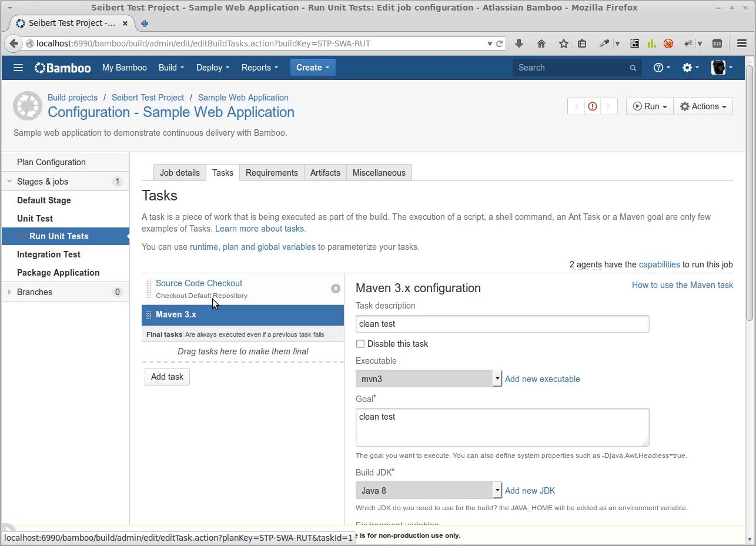756x546 pixels.
Task: Click the Bamboo logo
Action: click(63, 68)
